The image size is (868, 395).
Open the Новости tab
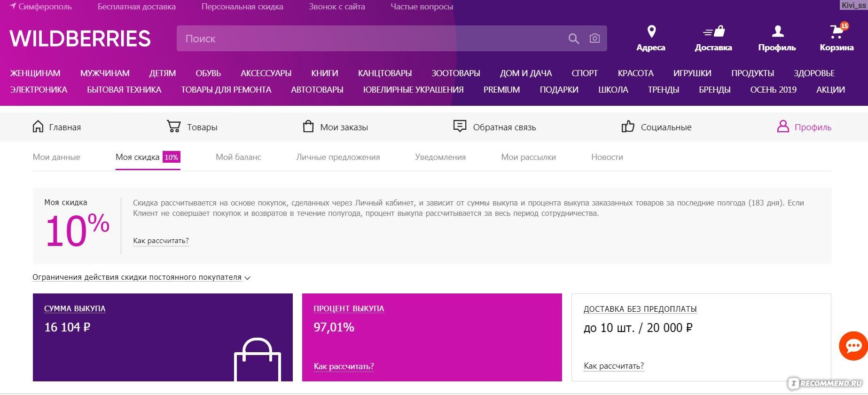tap(607, 157)
